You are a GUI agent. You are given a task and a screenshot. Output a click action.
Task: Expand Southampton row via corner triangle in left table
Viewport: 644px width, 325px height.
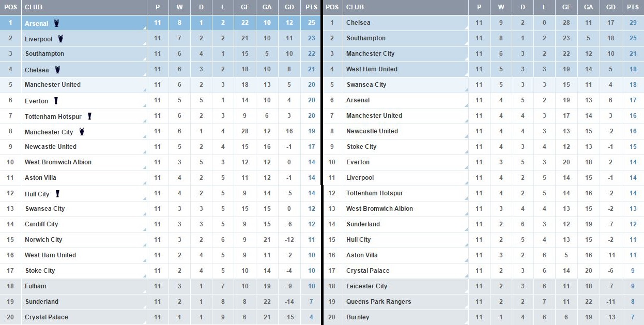tap(145, 59)
